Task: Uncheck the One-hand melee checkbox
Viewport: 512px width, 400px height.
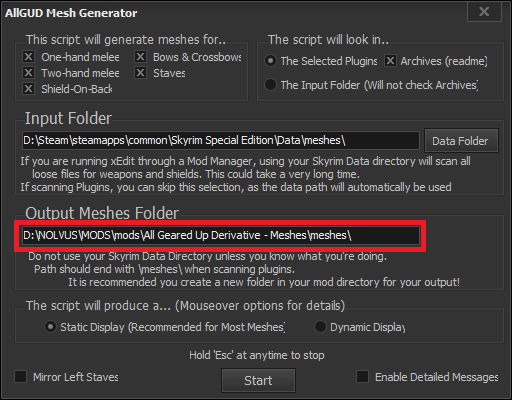Action: pyautogui.click(x=29, y=57)
